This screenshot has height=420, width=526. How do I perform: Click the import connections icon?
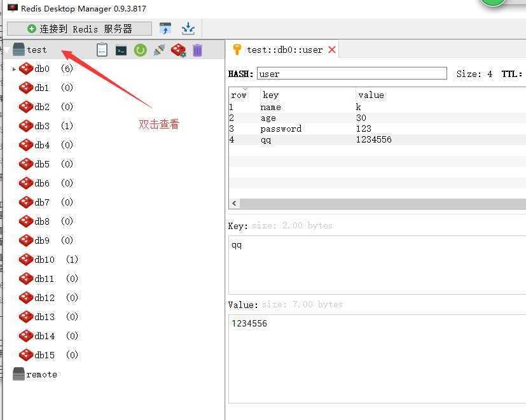click(x=165, y=29)
